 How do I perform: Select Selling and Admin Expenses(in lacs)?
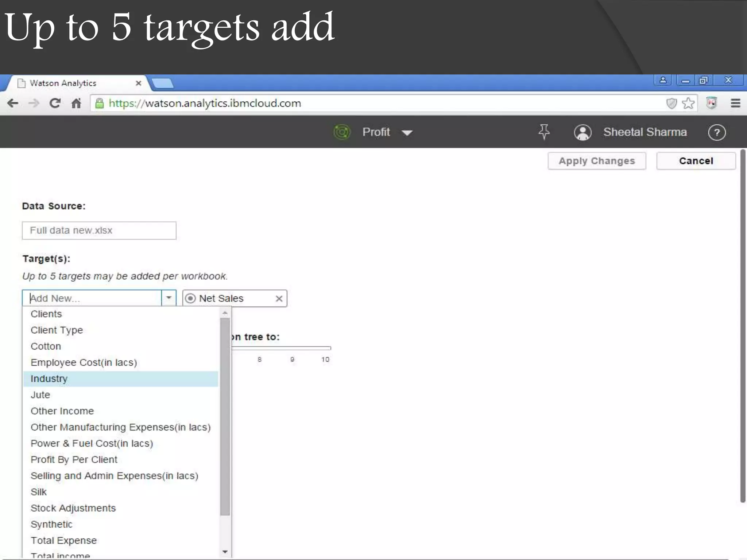[121, 476]
